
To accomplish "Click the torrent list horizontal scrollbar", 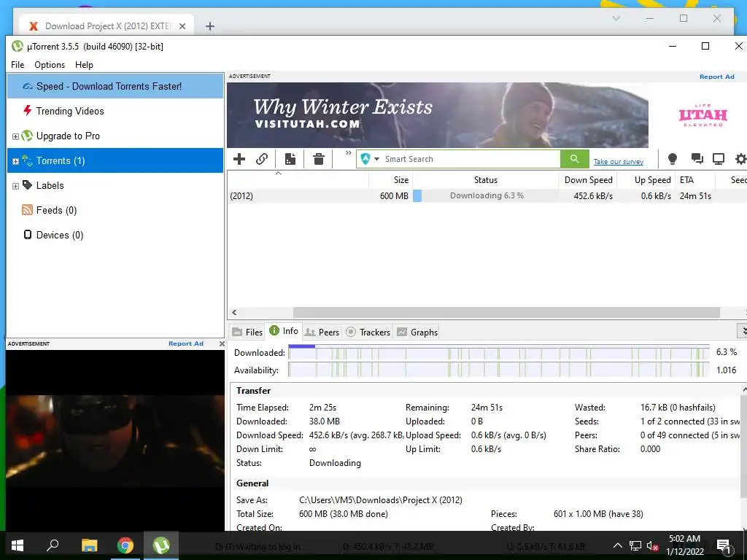I will (506, 312).
